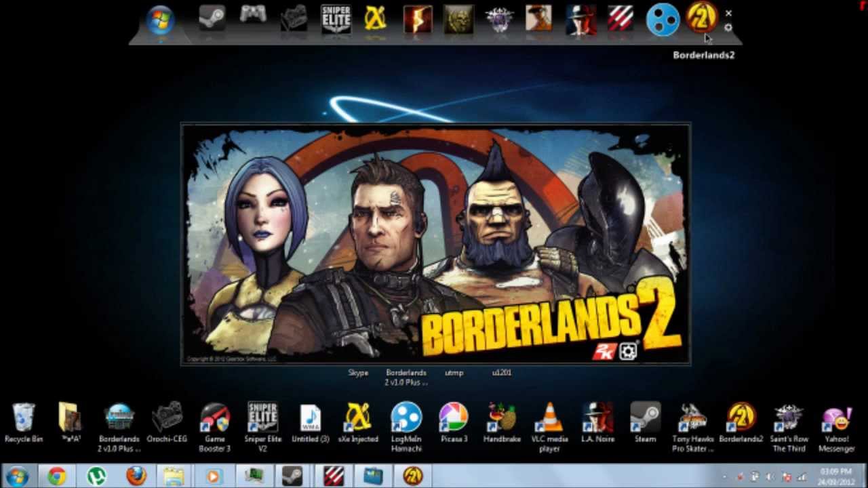This screenshot has height=488, width=868.
Task: Launch Tony Hawks Pro Skater desktop shortcut
Action: pyautogui.click(x=693, y=427)
